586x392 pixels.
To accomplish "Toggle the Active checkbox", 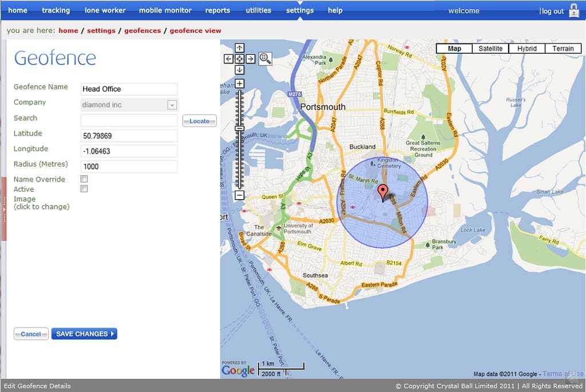I will pos(84,189).
